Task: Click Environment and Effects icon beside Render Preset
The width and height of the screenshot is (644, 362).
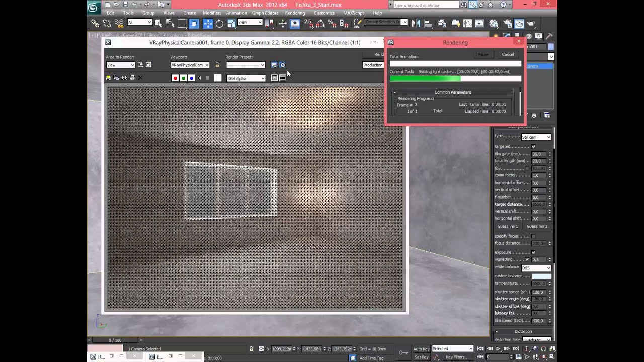Action: tap(282, 65)
